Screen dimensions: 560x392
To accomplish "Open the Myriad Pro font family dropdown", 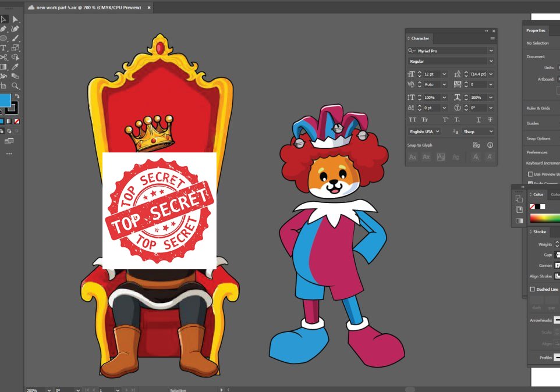I will pyautogui.click(x=491, y=51).
